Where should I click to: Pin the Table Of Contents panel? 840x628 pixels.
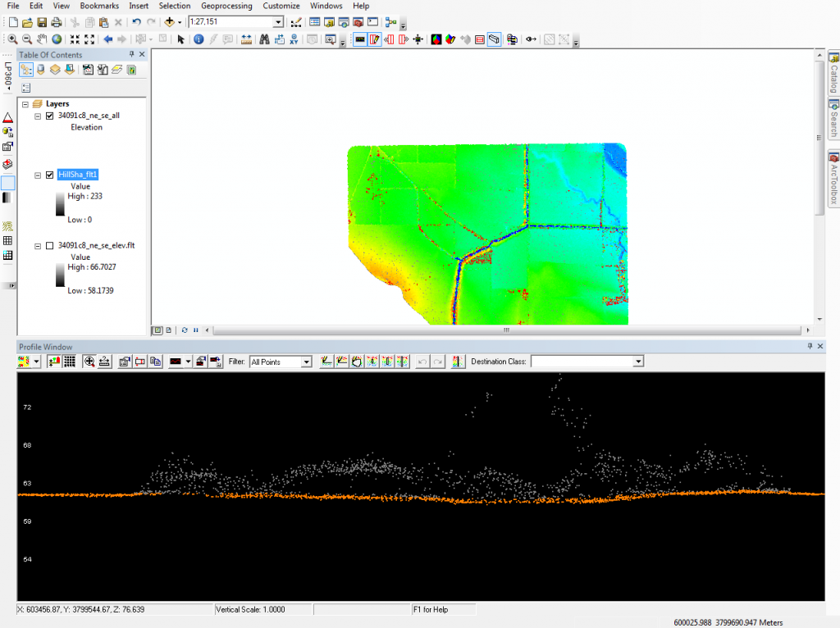coord(131,54)
